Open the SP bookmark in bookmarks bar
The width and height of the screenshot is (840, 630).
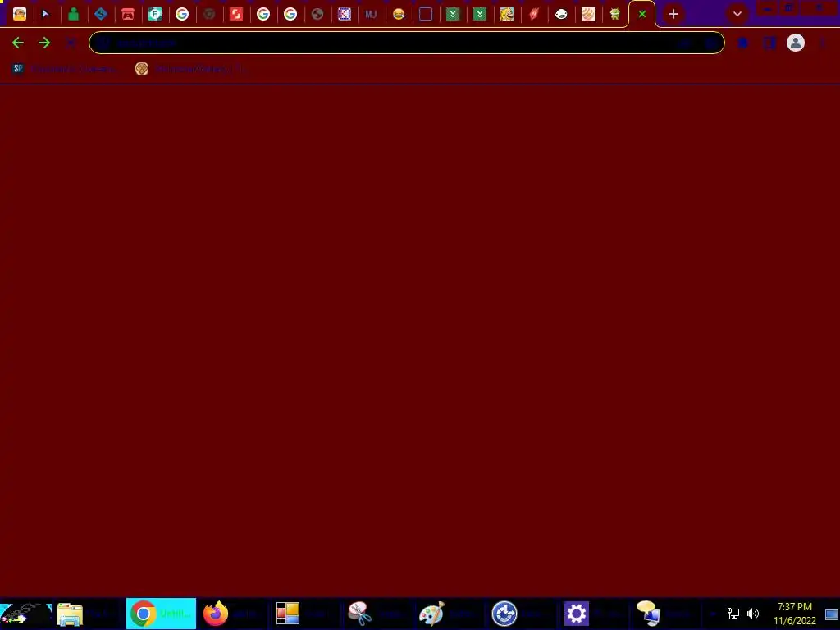point(63,69)
